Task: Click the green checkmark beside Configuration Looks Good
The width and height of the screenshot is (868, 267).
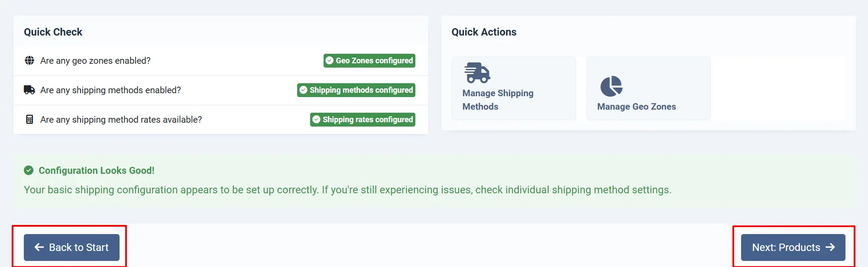Action: click(29, 170)
